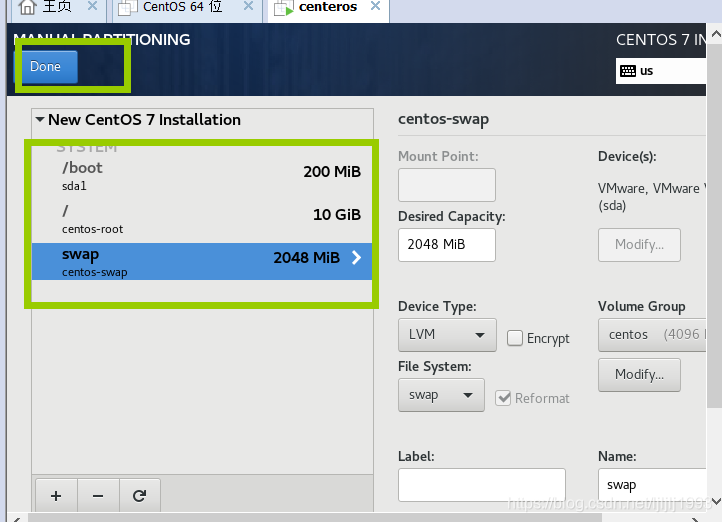The image size is (722, 522).
Task: Open the File System swap dropdown
Action: point(441,395)
